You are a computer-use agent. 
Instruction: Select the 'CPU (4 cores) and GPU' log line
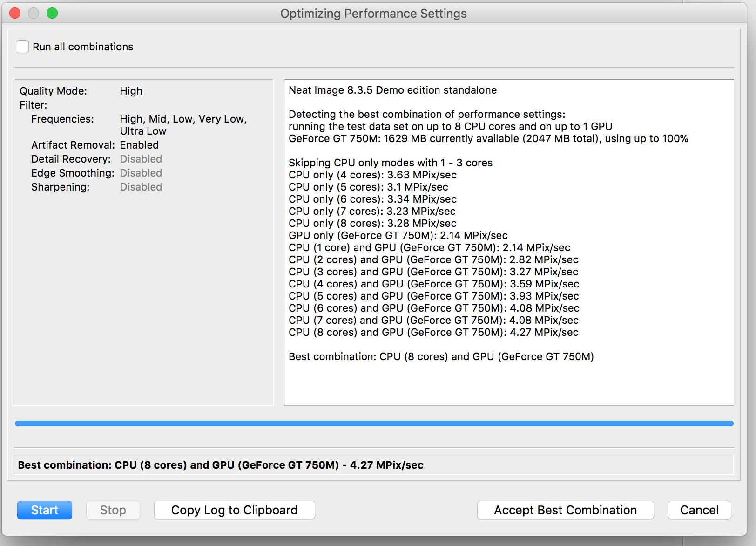pyautogui.click(x=434, y=284)
